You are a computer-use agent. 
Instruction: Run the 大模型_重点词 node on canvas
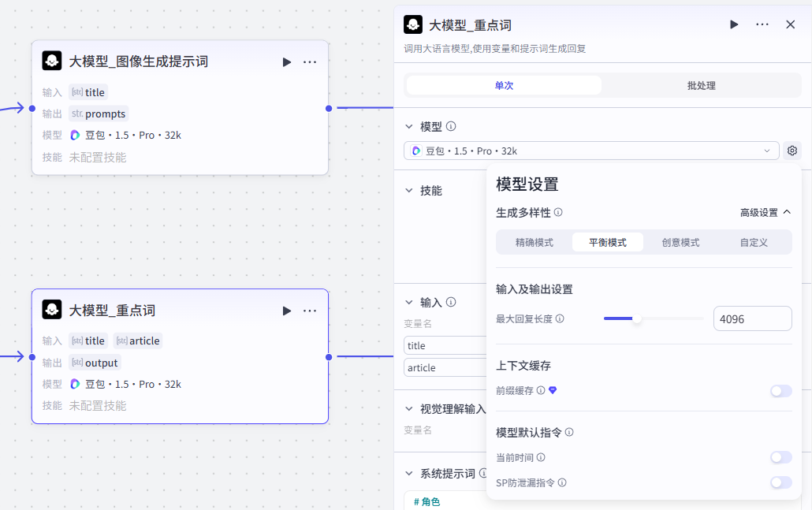(x=287, y=311)
